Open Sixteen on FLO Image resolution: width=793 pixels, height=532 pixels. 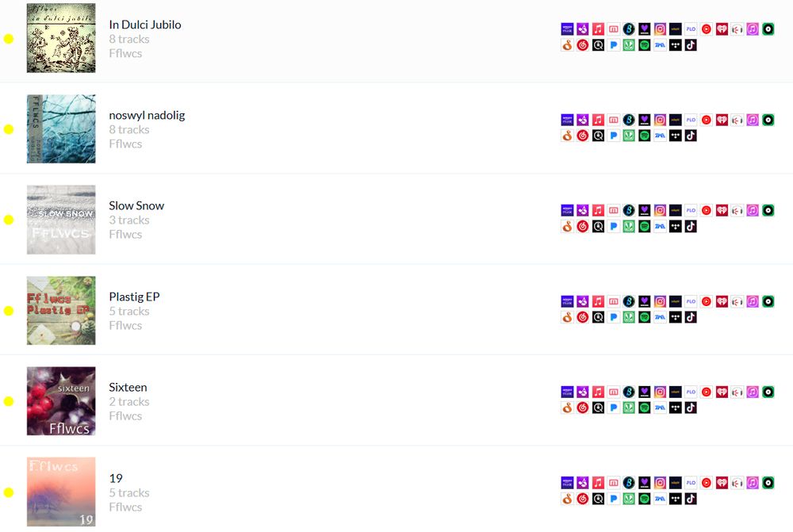point(690,391)
